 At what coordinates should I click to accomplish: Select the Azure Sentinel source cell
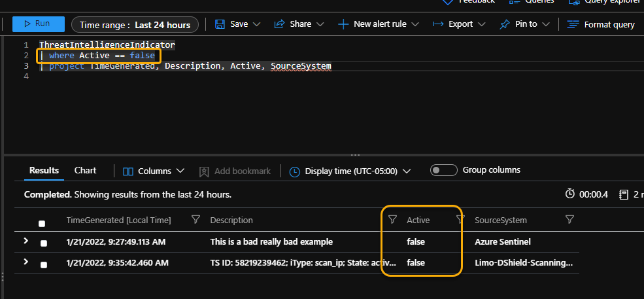[x=503, y=242]
